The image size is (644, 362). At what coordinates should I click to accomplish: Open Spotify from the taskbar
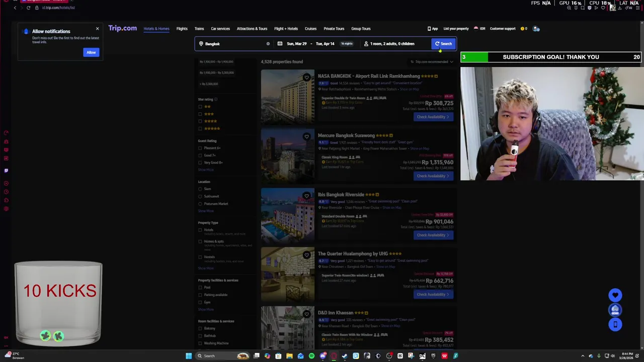pyautogui.click(x=311, y=356)
